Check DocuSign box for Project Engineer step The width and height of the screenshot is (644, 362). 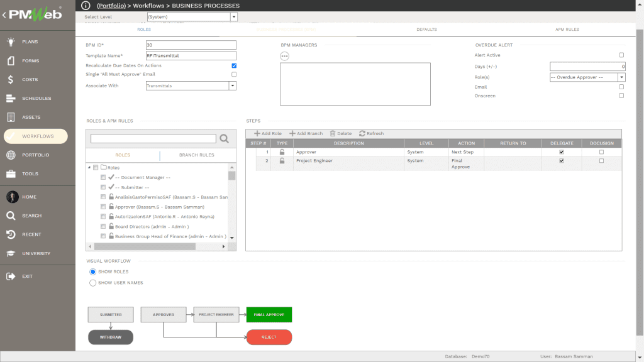[x=602, y=161]
